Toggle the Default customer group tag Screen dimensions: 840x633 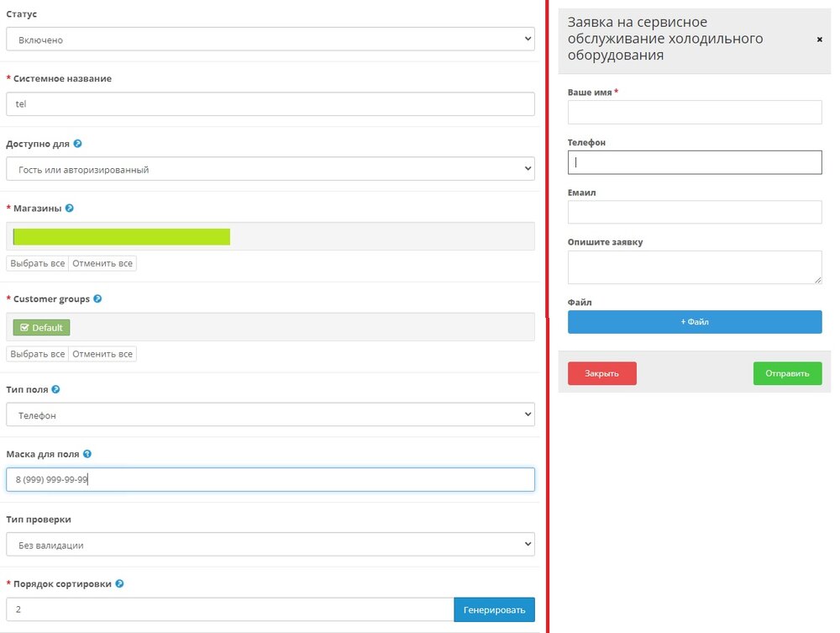pyautogui.click(x=41, y=328)
